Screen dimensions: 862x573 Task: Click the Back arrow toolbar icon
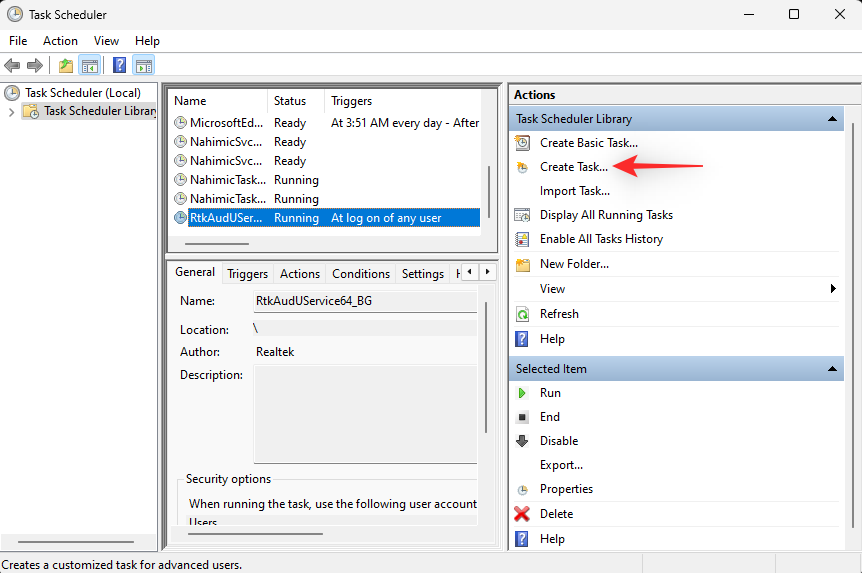point(12,65)
